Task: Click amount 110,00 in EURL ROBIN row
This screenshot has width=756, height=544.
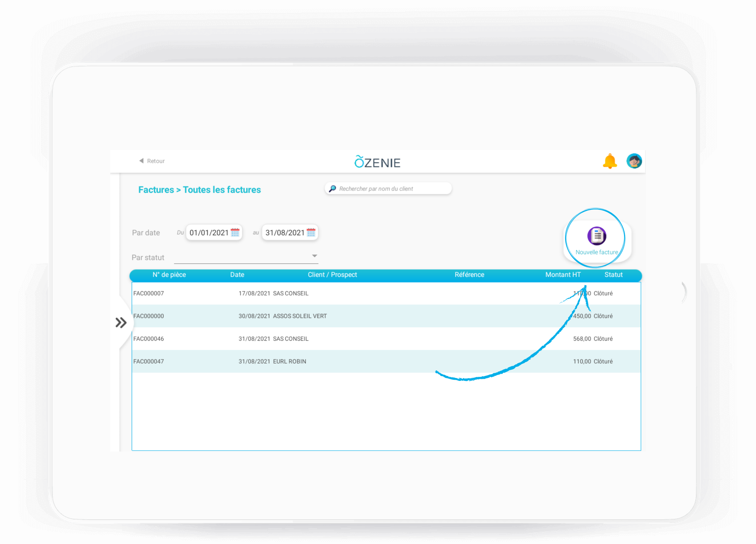Action: point(582,362)
